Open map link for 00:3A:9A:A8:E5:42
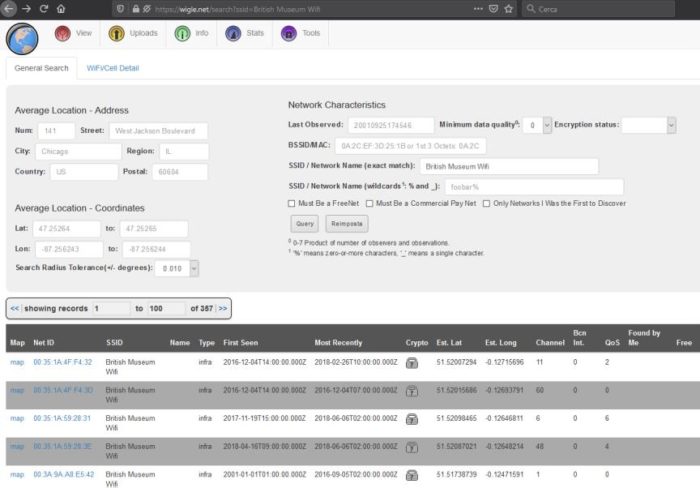Viewport: 700px width, 488px height. pyautogui.click(x=17, y=475)
